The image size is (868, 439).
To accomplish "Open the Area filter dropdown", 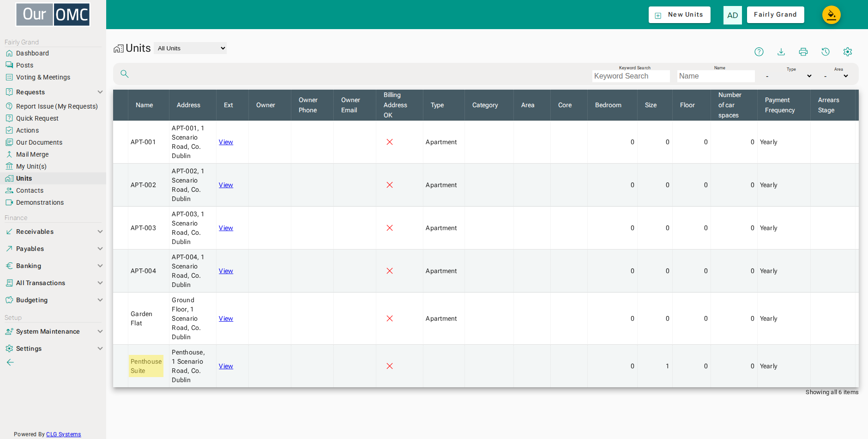I will pyautogui.click(x=836, y=76).
